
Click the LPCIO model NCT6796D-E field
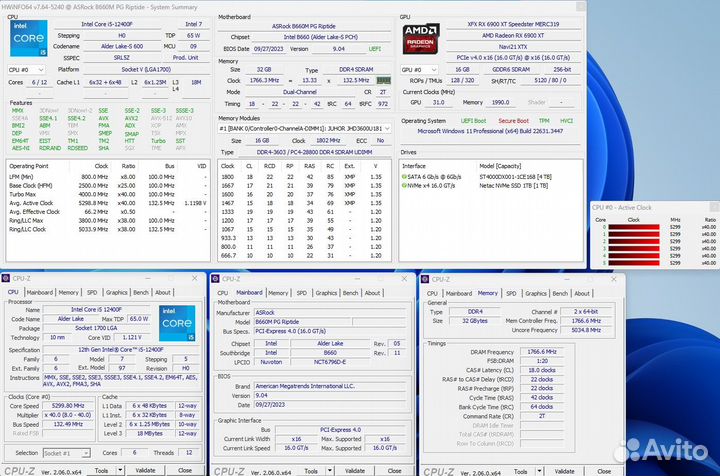(x=330, y=362)
